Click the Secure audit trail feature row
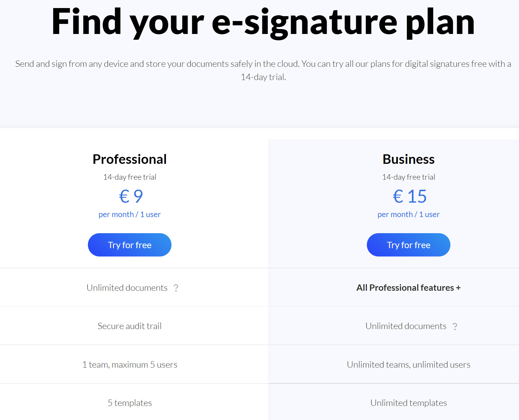This screenshot has height=420, width=519. [130, 326]
